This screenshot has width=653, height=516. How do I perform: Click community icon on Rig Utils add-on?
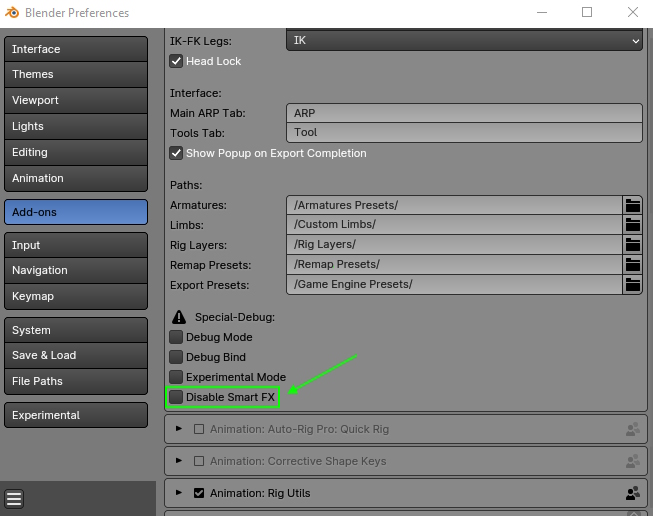pyautogui.click(x=633, y=494)
